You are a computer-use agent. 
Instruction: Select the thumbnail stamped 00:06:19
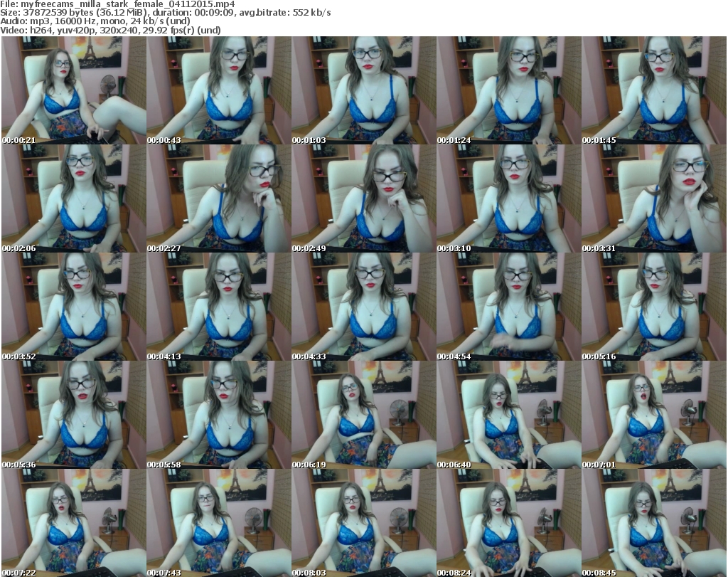click(x=364, y=415)
